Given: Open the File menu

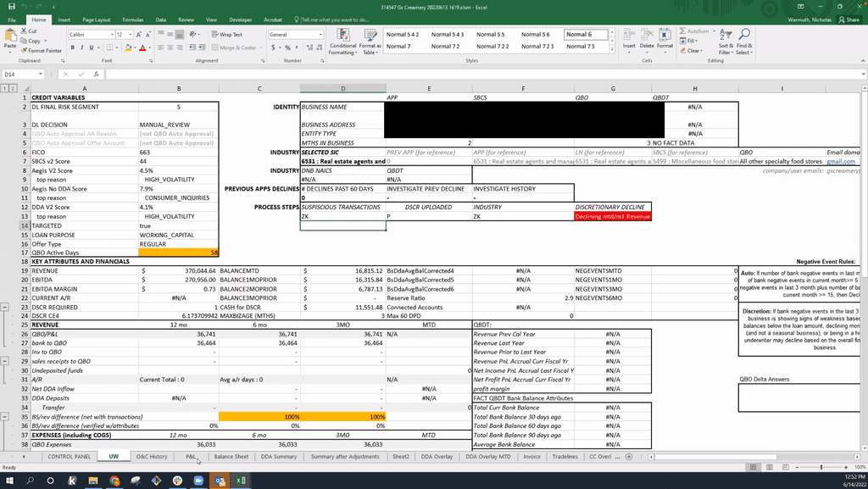Looking at the screenshot, I should click(x=12, y=19).
